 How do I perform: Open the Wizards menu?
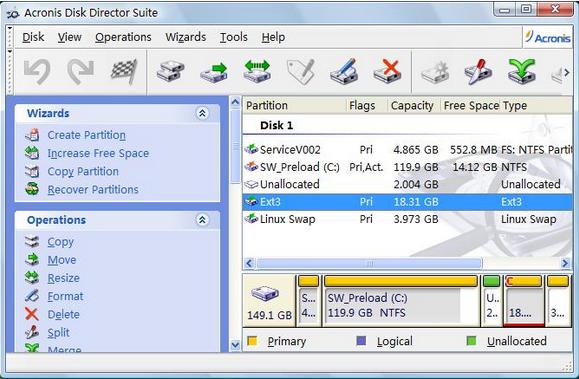[186, 37]
